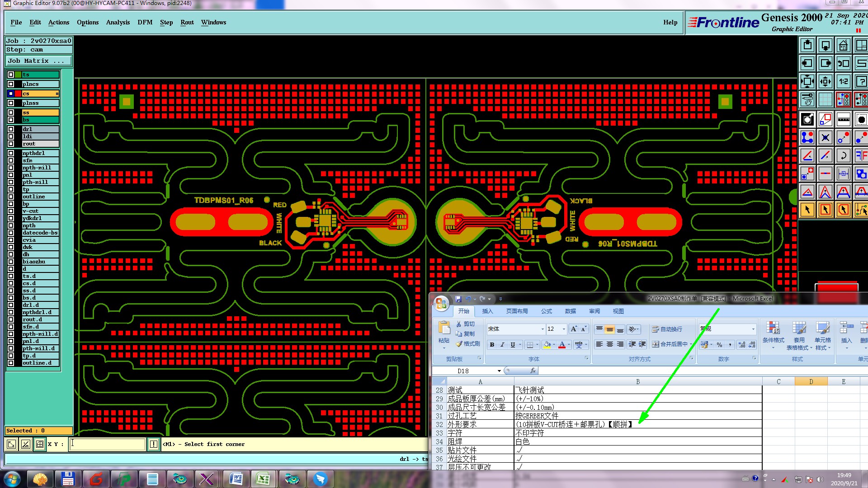Open the Analysis menu
The height and width of the screenshot is (488, 868).
click(x=118, y=22)
